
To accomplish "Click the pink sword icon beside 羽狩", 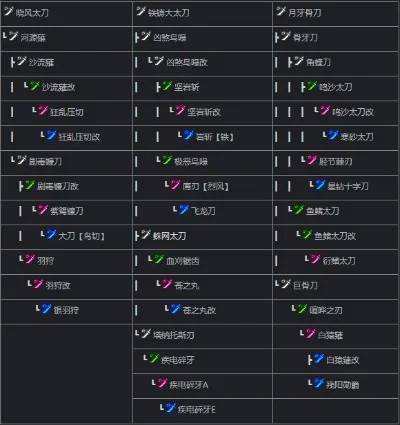I will [30, 259].
